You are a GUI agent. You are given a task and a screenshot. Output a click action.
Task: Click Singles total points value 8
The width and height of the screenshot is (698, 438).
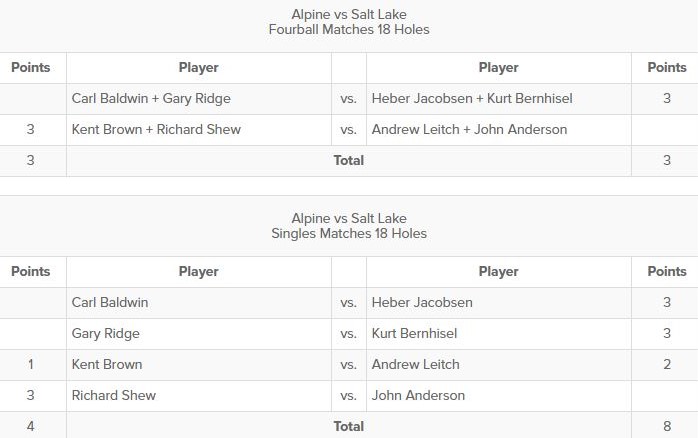(667, 426)
